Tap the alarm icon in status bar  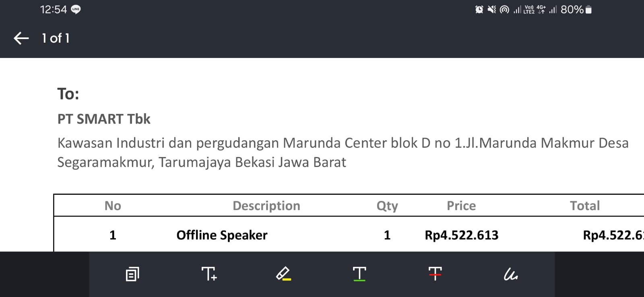point(479,9)
